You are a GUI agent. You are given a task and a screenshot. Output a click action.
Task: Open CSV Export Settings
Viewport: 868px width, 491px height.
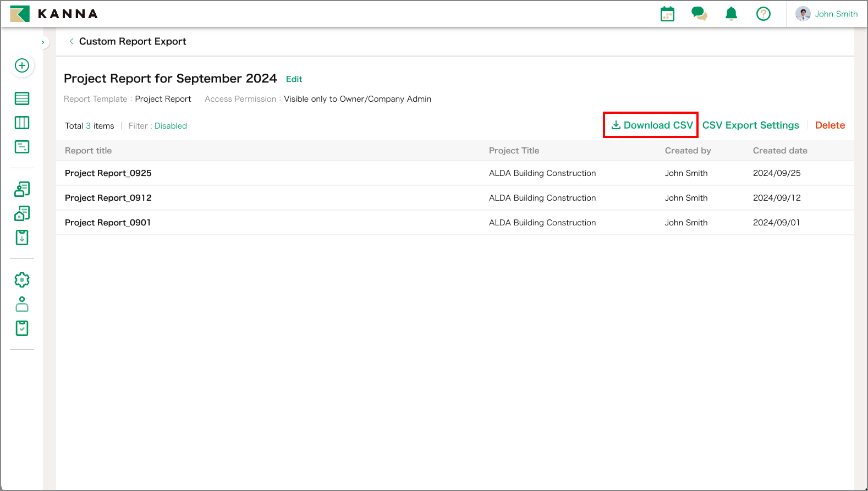(x=750, y=125)
